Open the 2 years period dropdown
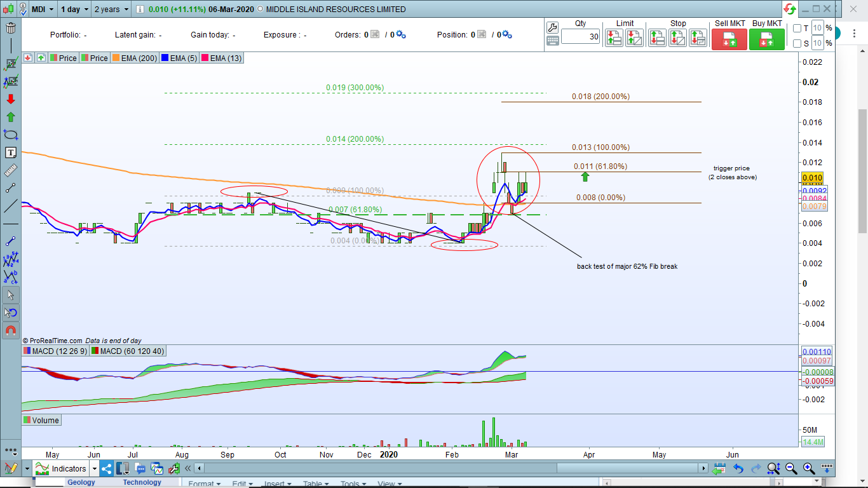Viewport: 868px width, 488px height. 111,10
